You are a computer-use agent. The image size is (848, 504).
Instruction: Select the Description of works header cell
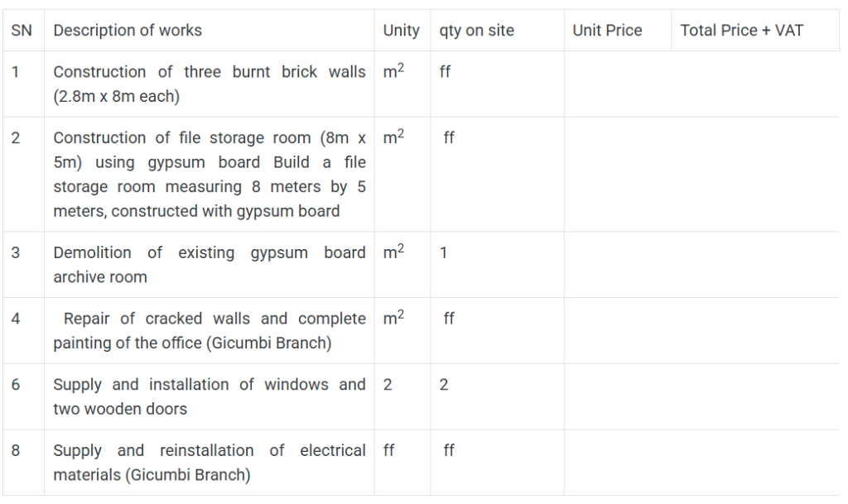[x=128, y=31]
